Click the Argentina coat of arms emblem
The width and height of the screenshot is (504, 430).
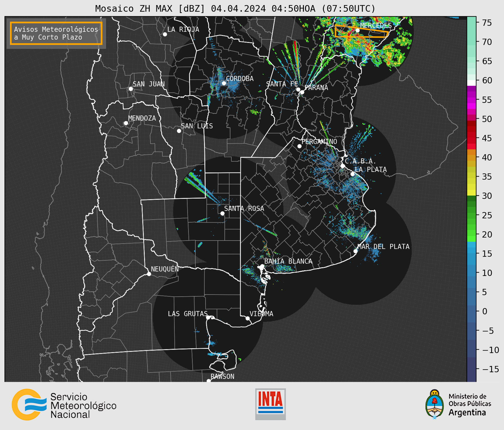[435, 404]
